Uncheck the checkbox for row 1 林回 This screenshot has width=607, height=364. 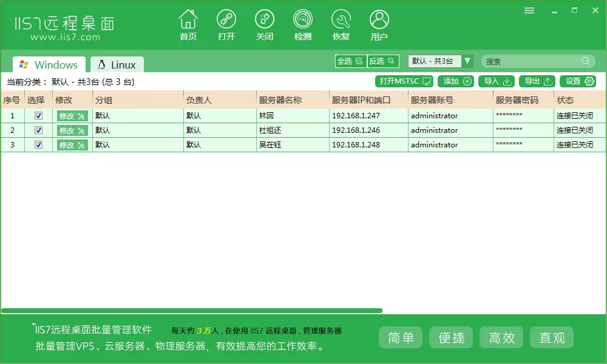[38, 115]
